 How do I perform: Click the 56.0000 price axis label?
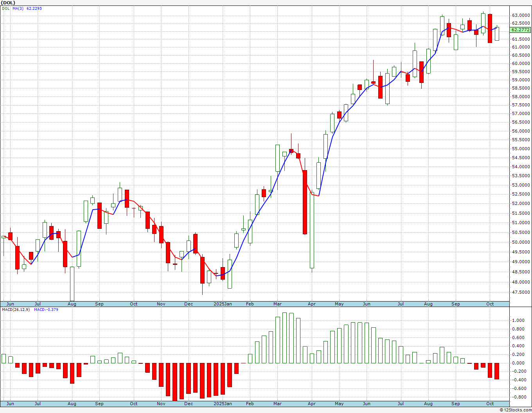click(521, 131)
